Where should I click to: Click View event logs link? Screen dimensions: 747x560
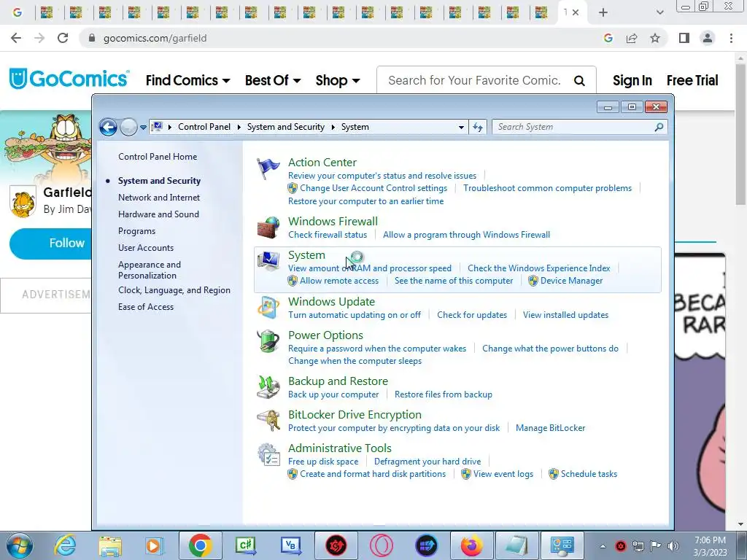tap(503, 474)
